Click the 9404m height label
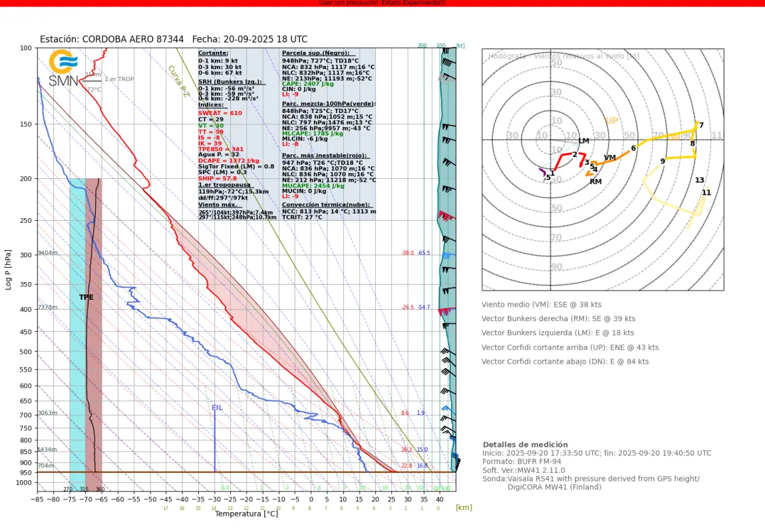 coord(47,253)
